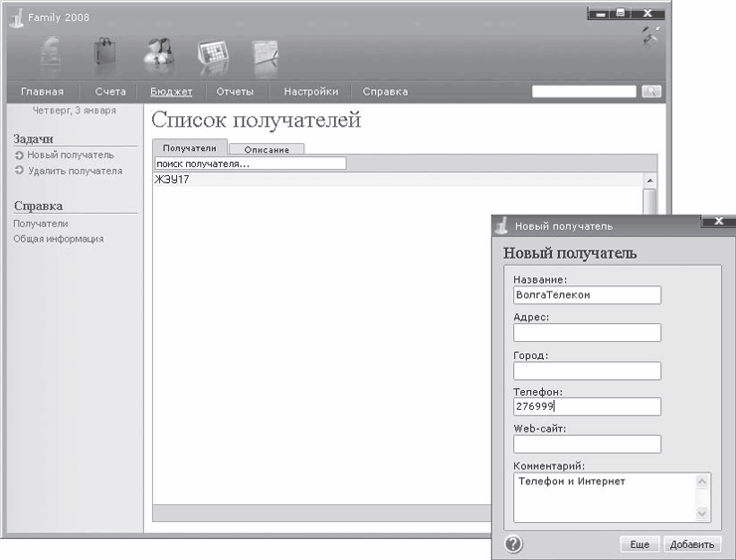Screen dimensions: 736x560
Task: Click the search button beside top search box
Action: [651, 92]
